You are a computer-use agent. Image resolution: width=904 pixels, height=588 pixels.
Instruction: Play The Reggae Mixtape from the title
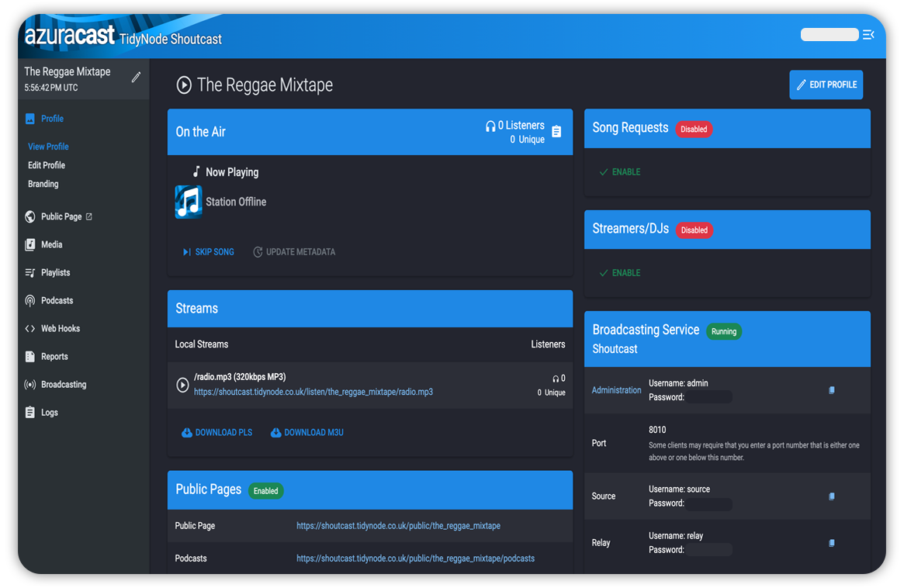[184, 85]
